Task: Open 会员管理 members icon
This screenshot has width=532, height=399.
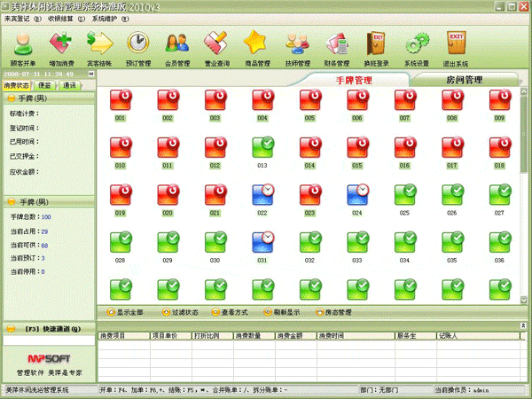Action: click(x=177, y=48)
